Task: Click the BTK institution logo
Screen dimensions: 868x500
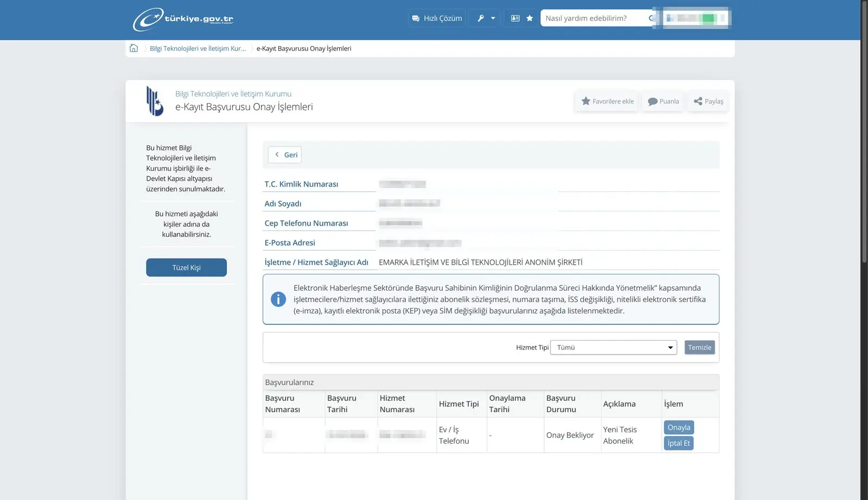Action: 155,101
